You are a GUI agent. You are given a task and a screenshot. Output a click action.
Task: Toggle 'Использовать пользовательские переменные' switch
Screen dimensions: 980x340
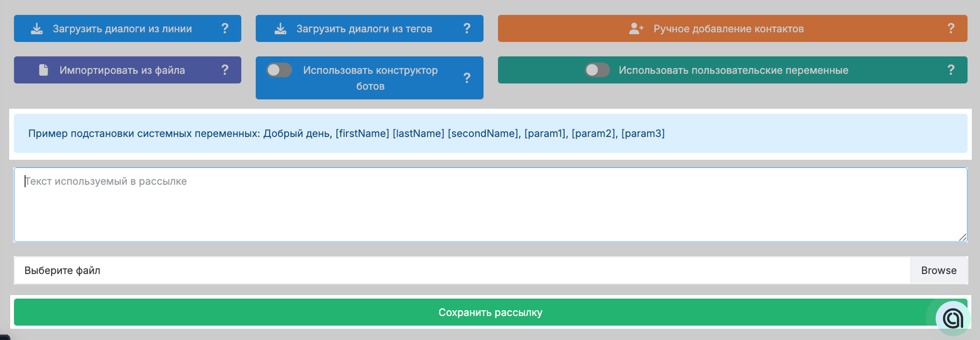pos(597,70)
